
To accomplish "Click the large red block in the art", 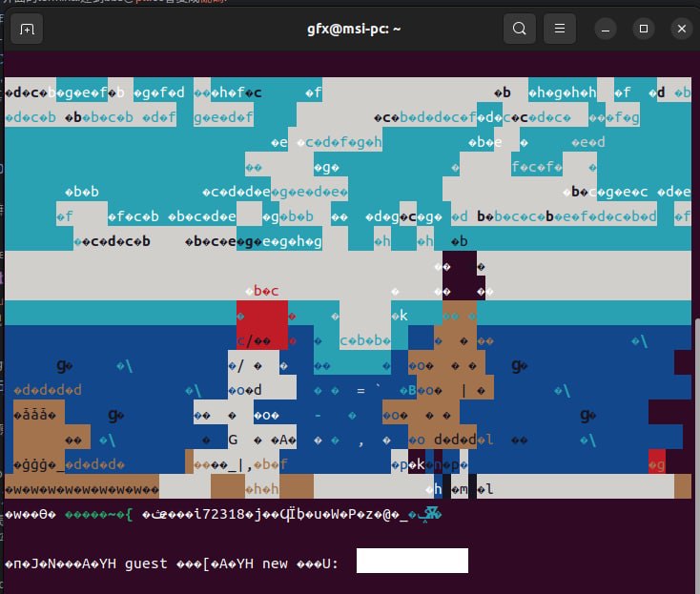I will point(262,325).
